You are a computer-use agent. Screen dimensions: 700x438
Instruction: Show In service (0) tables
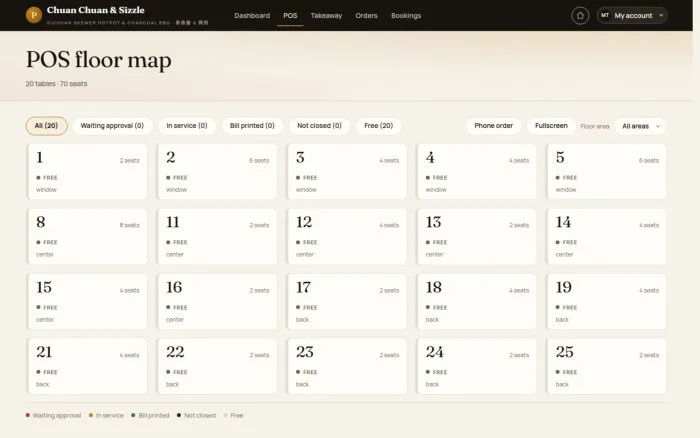[187, 126]
